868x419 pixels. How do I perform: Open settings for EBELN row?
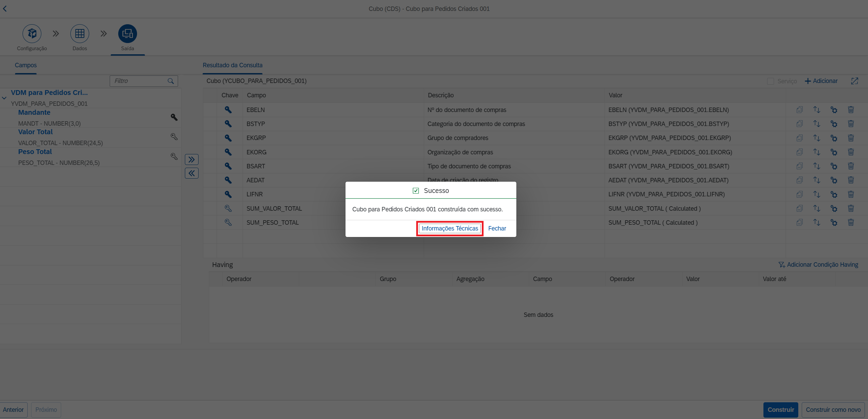click(x=834, y=110)
